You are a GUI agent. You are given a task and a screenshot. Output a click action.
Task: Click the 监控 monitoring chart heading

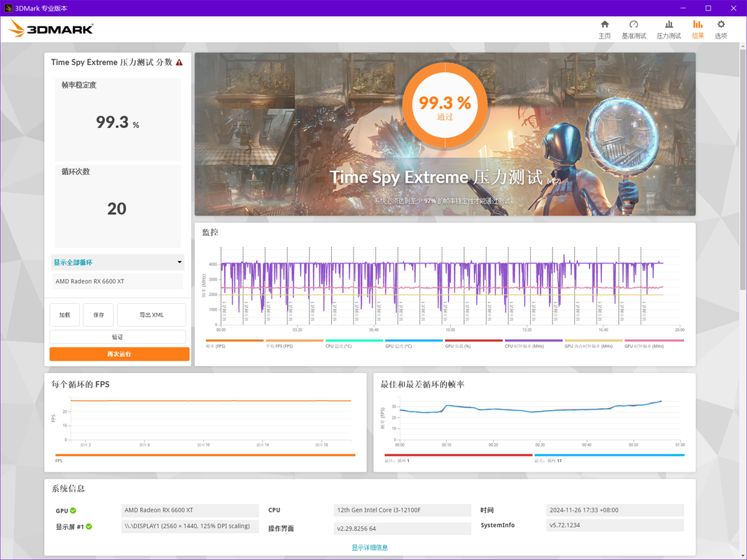pyautogui.click(x=210, y=232)
